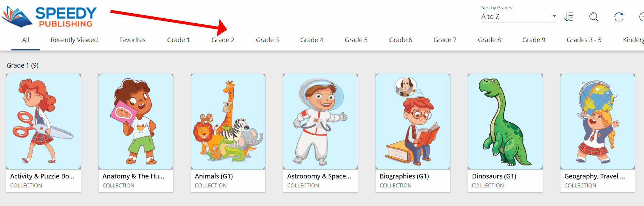Open the Favorites tab

(132, 40)
